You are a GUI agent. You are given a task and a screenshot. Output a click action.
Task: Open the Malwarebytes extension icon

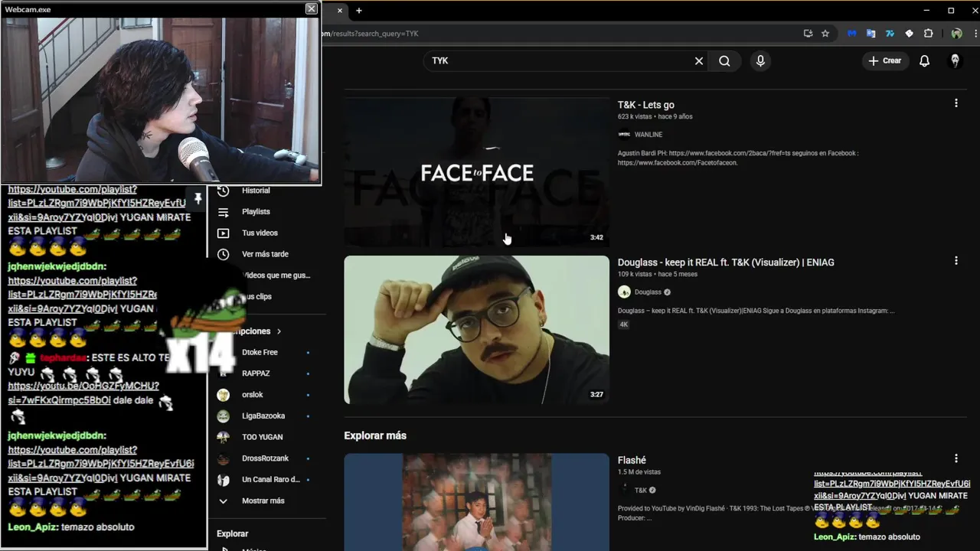[x=852, y=34]
